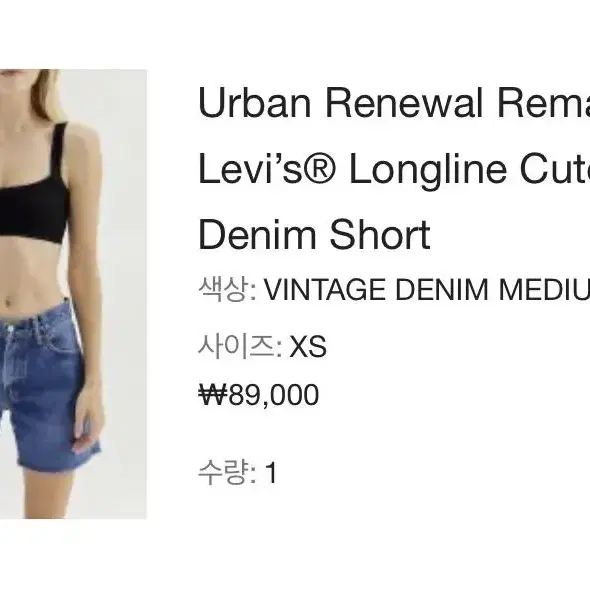The width and height of the screenshot is (590, 590).
Task: Click the ₩ won currency symbol
Action: click(x=213, y=394)
